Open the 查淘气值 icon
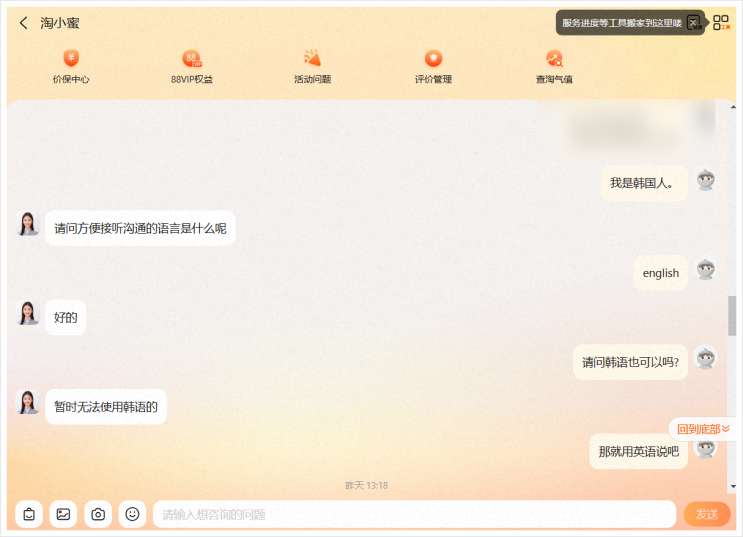 (x=554, y=58)
